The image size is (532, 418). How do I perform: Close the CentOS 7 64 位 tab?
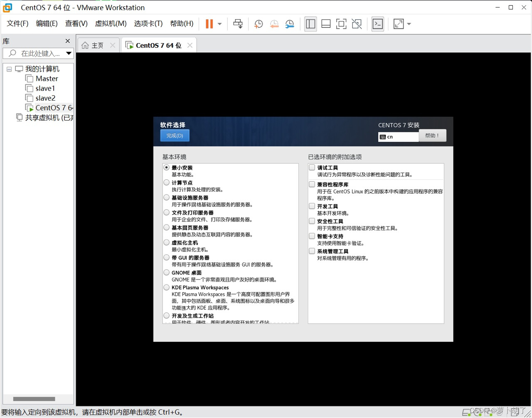pos(190,45)
